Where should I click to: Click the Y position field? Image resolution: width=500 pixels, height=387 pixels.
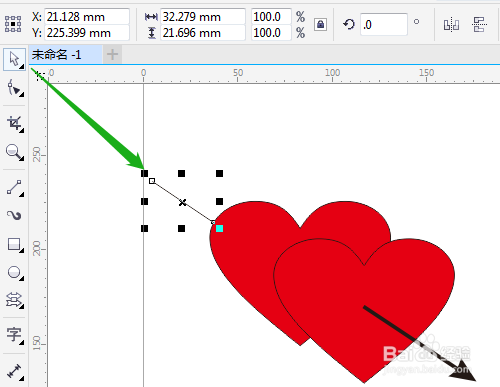87,33
